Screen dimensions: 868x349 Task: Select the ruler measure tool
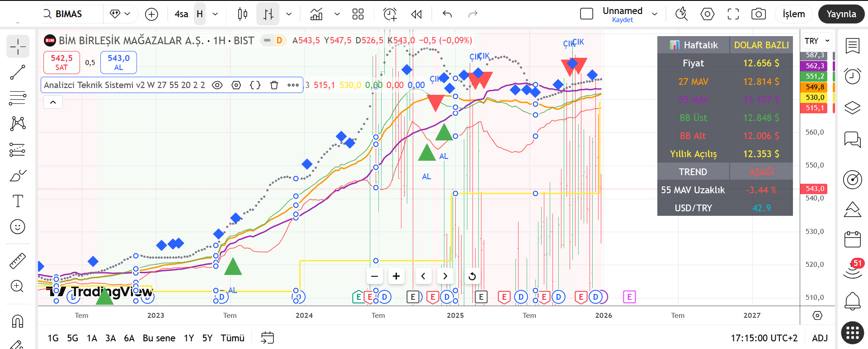pos(18,261)
